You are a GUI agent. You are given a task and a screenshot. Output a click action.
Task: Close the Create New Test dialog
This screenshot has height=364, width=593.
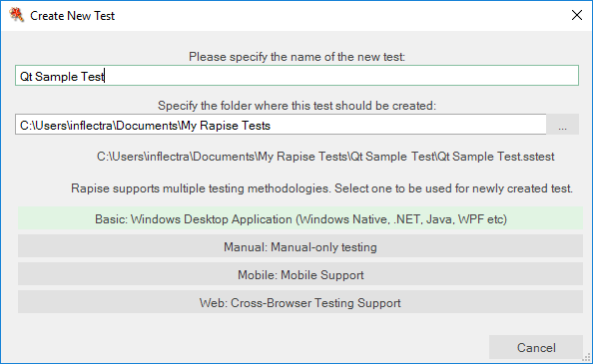coord(577,15)
